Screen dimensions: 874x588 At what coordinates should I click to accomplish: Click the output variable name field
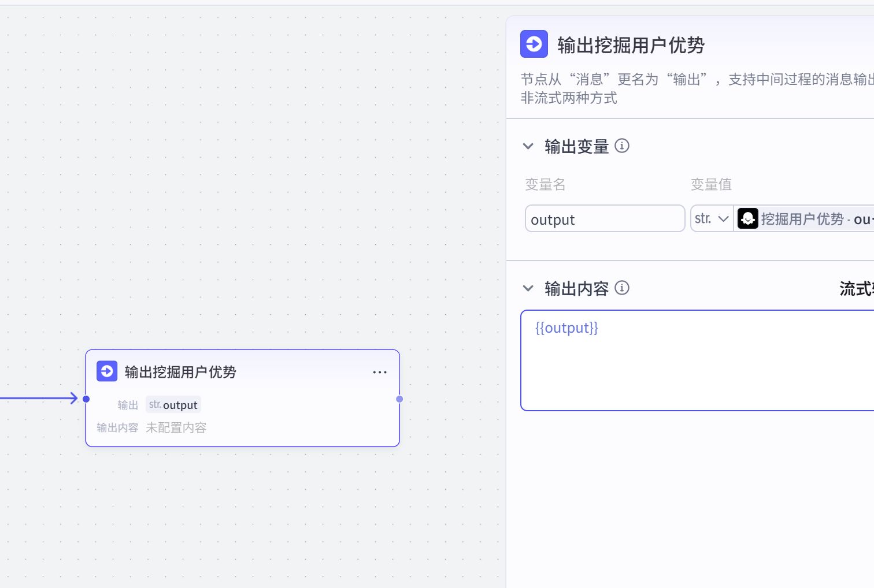click(605, 218)
